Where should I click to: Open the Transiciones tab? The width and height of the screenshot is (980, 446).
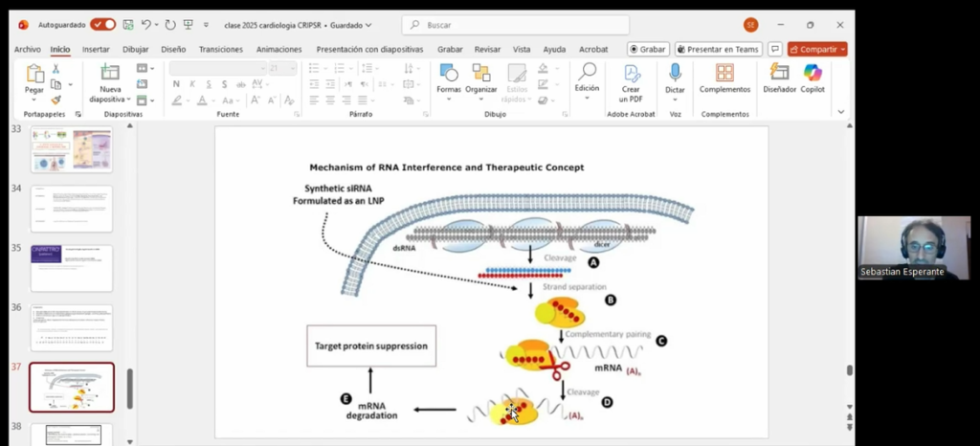click(x=220, y=49)
